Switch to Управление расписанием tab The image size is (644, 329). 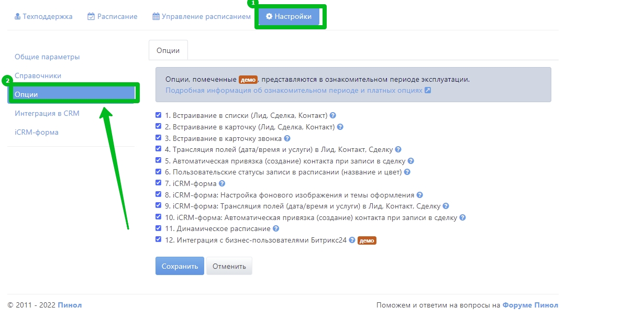click(202, 16)
